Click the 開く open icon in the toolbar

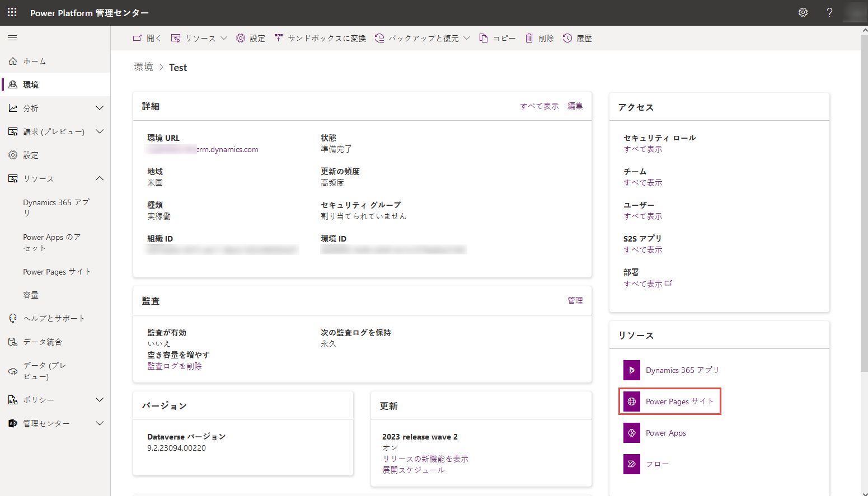(x=138, y=38)
